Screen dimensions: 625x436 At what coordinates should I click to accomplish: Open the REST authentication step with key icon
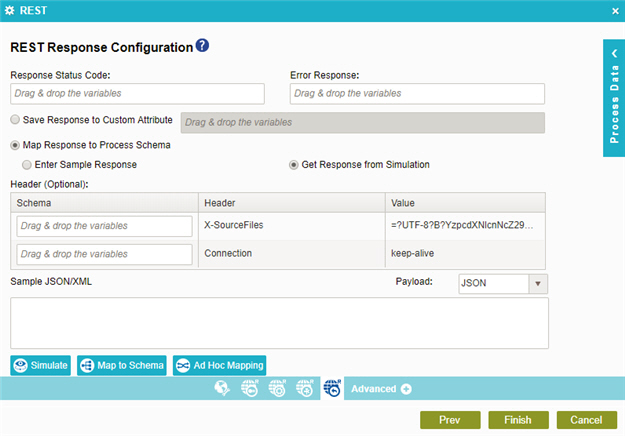[250, 388]
